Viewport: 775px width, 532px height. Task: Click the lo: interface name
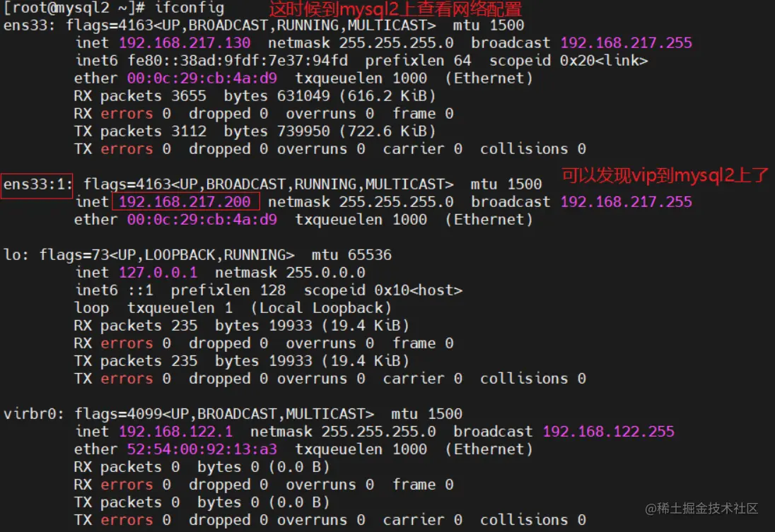[16, 255]
